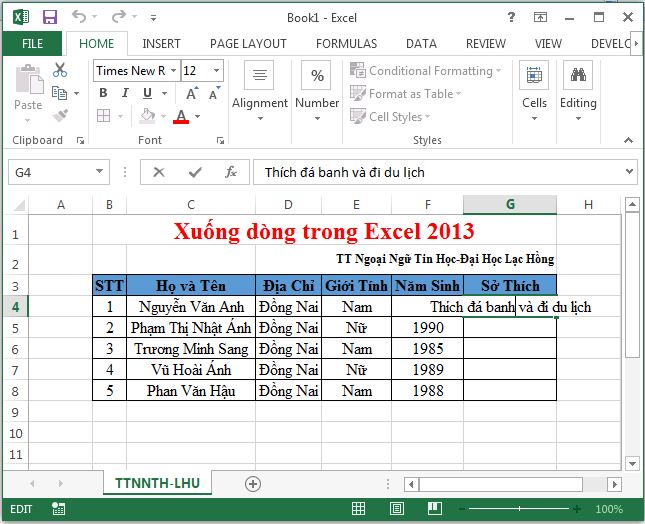Image resolution: width=645 pixels, height=524 pixels.
Task: Add a new sheet with plus icon
Action: pyautogui.click(x=253, y=483)
